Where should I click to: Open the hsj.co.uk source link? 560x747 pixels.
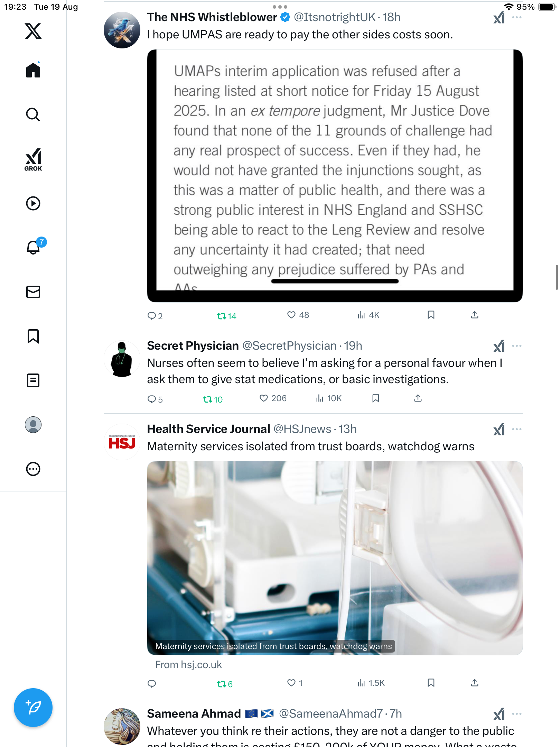pyautogui.click(x=188, y=665)
